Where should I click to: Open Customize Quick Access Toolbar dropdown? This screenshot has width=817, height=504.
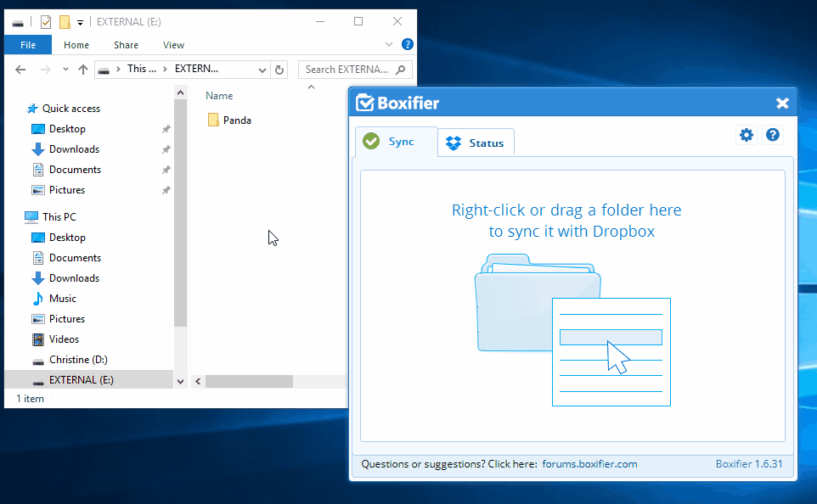pos(80,22)
